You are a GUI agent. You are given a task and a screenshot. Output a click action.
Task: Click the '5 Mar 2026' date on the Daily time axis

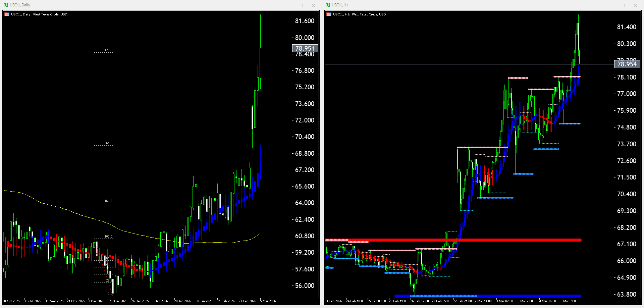click(x=268, y=301)
